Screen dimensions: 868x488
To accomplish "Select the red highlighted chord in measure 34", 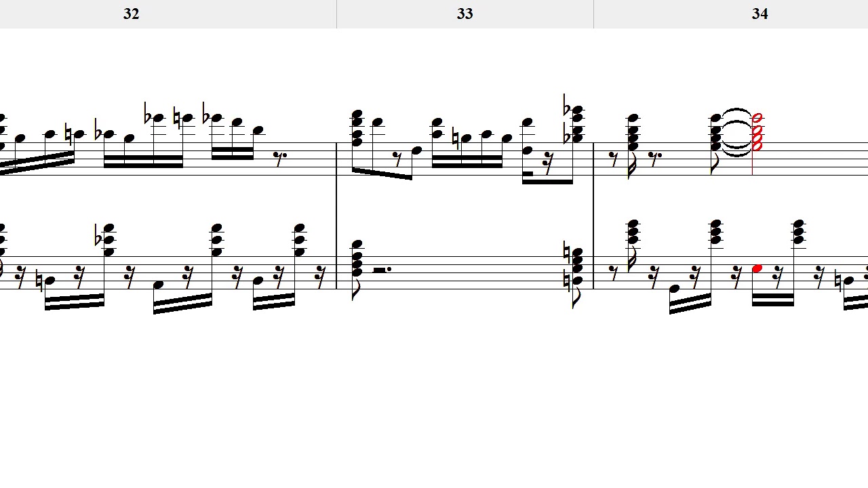I will 757,132.
